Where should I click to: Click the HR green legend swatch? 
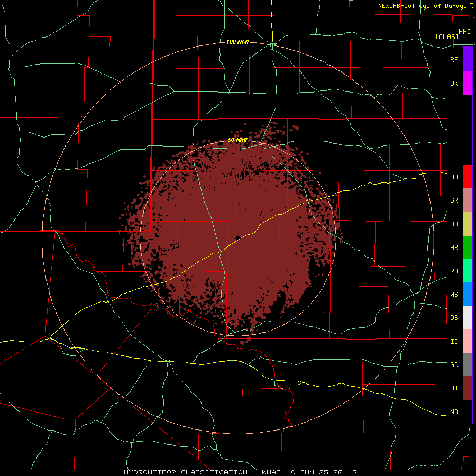467,248
